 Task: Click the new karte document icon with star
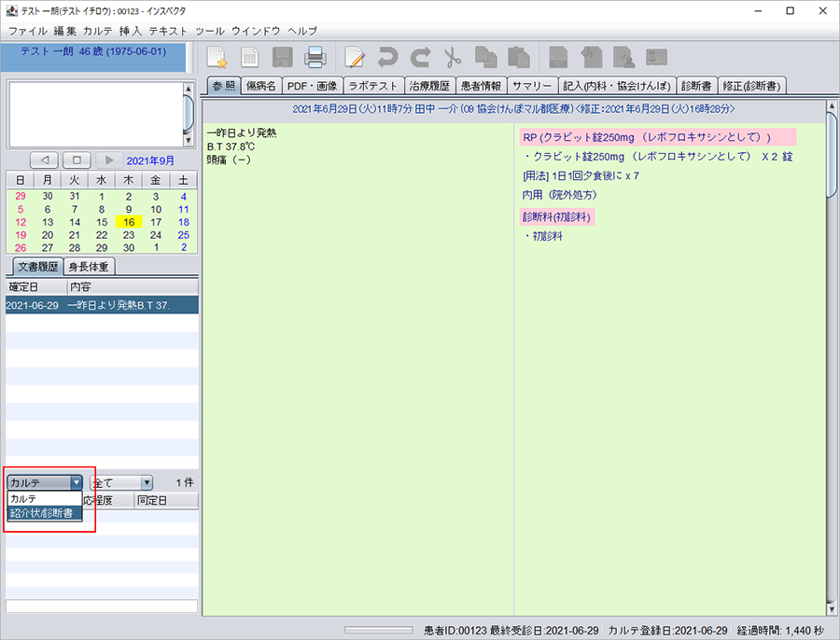(217, 57)
